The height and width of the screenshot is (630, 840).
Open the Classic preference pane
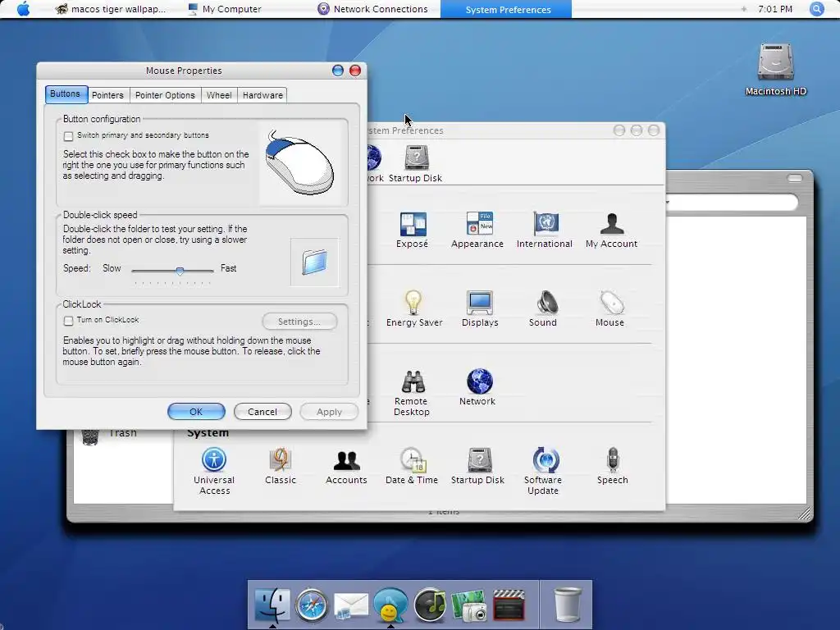pos(281,466)
